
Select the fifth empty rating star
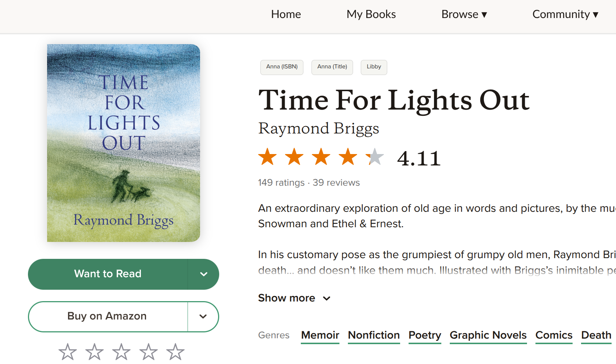pos(175,351)
